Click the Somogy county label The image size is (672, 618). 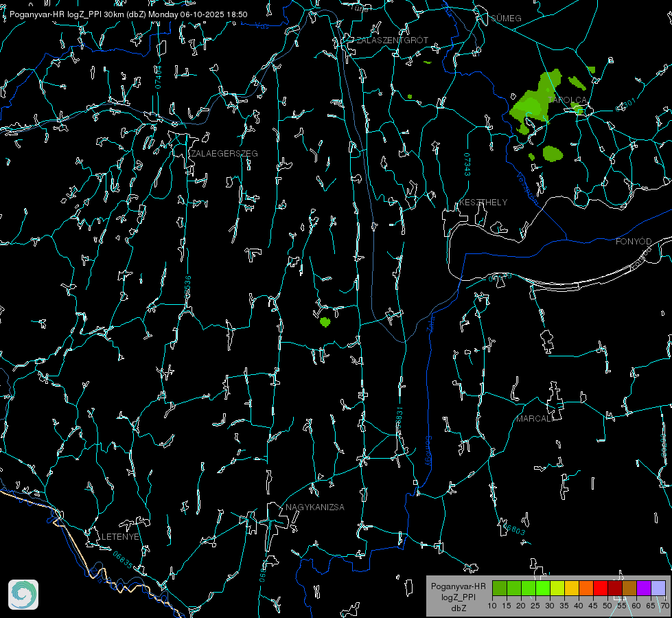pos(428,452)
